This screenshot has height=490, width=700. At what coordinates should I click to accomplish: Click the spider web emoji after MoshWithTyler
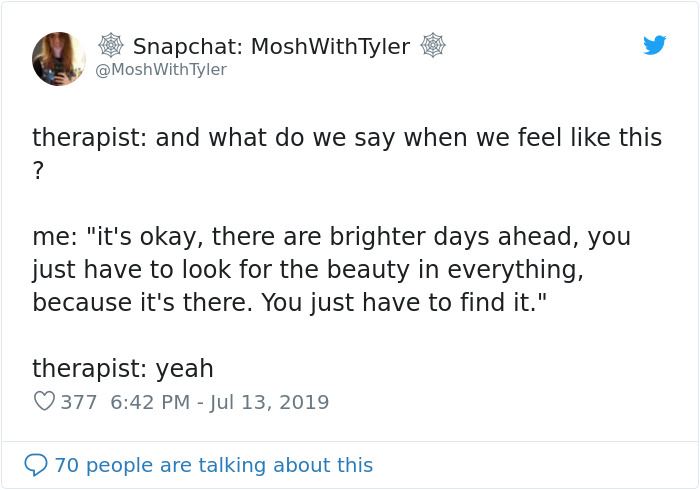(x=432, y=46)
